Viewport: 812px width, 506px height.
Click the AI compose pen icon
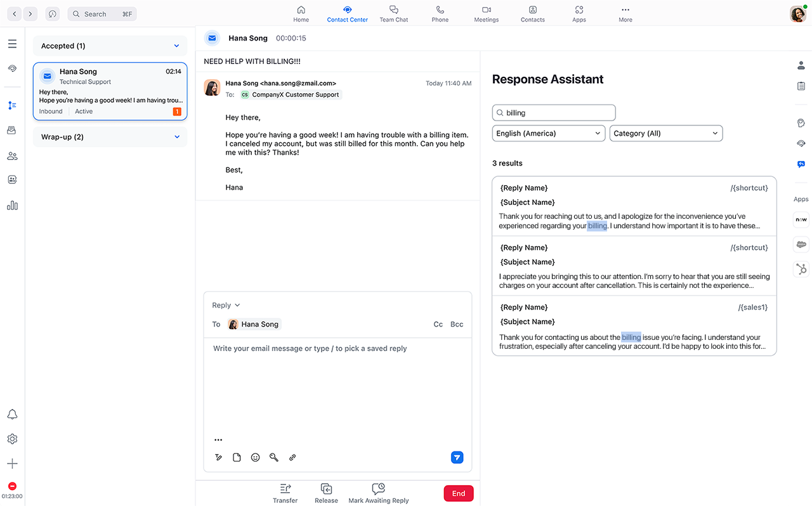click(x=219, y=457)
